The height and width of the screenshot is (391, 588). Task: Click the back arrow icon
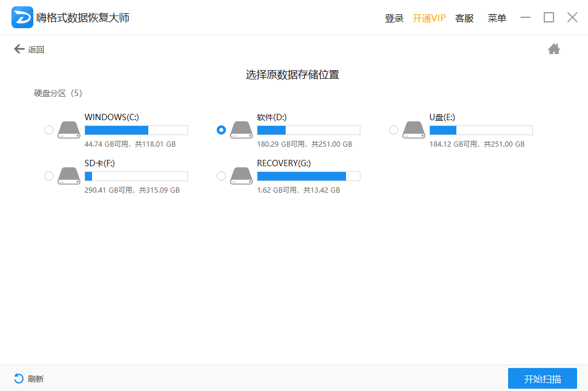click(19, 49)
